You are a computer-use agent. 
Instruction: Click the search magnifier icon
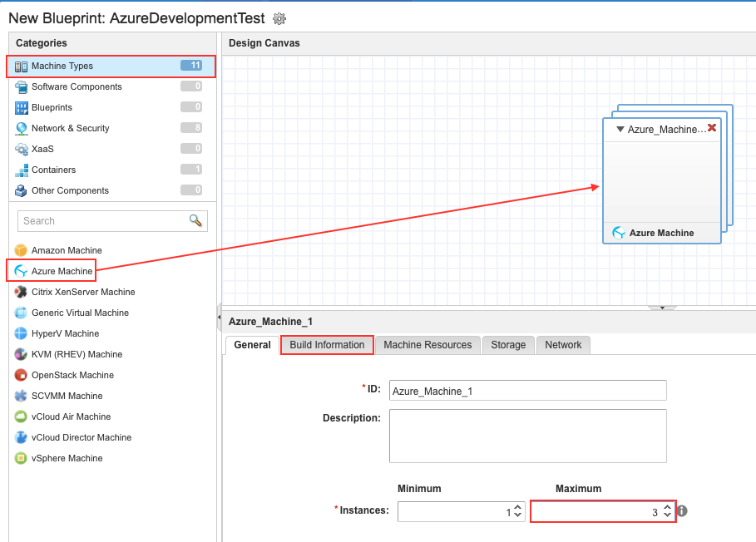click(195, 220)
